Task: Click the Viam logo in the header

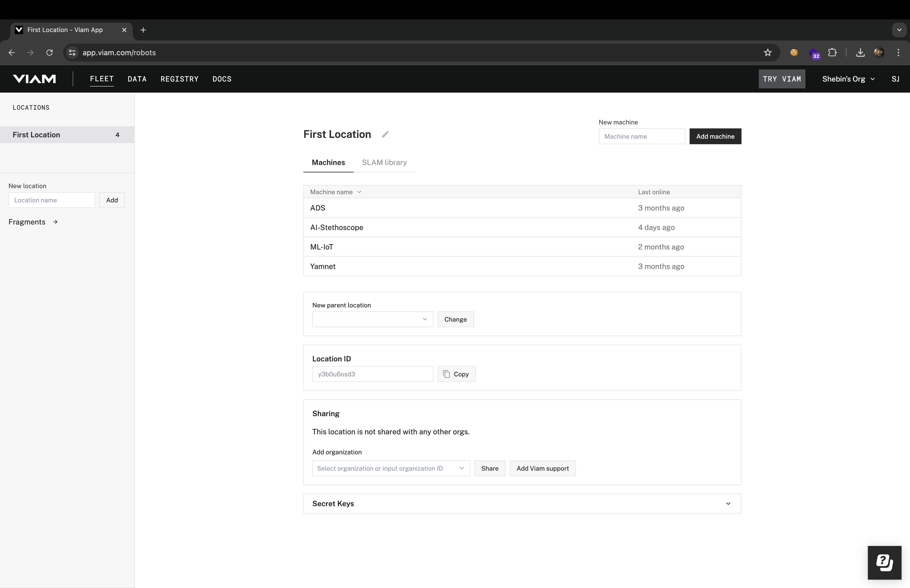Action: [35, 79]
